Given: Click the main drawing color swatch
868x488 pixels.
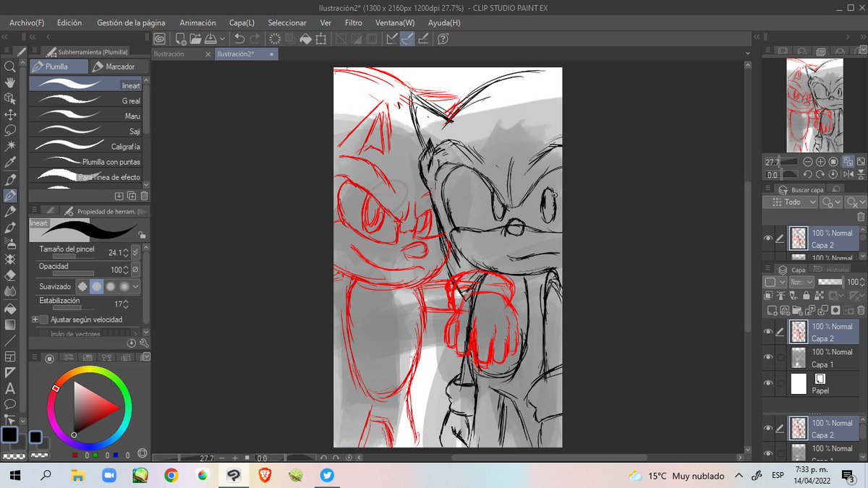Looking at the screenshot, I should [9, 435].
